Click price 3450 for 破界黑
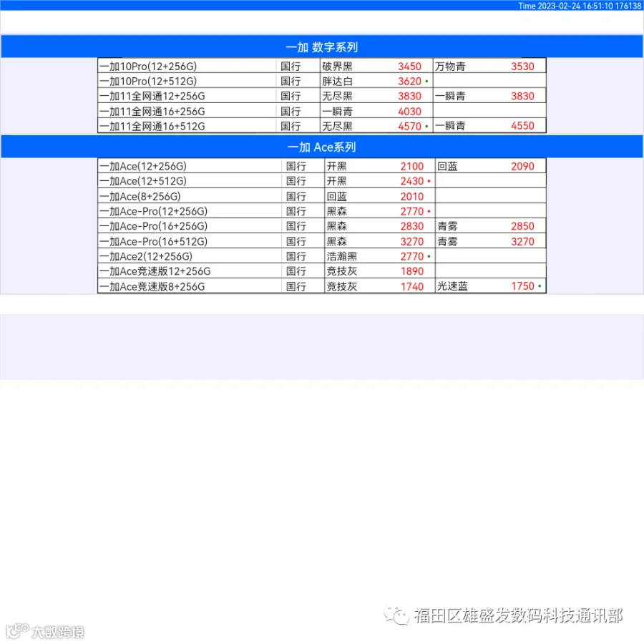Screen dimensions: 644x644 pos(409,66)
